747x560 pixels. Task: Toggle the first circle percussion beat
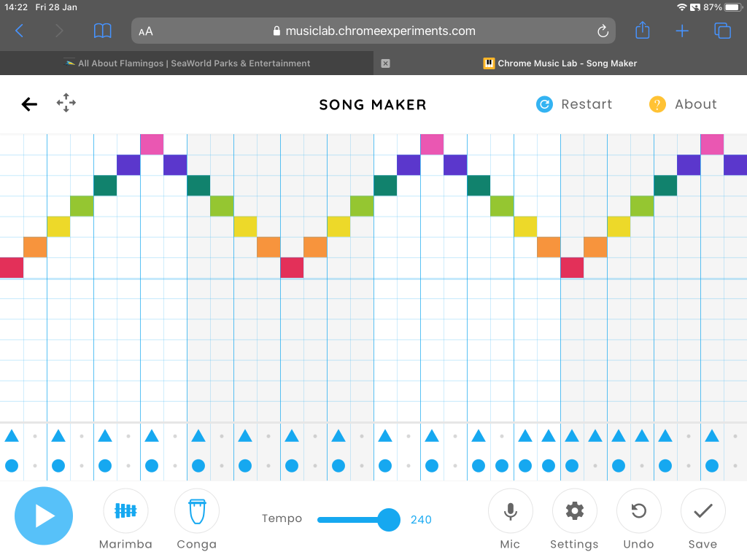pyautogui.click(x=12, y=465)
